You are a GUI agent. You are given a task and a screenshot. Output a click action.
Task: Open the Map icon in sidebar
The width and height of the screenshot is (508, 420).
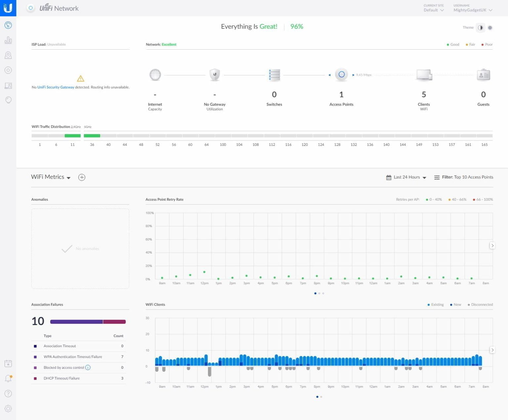click(8, 55)
